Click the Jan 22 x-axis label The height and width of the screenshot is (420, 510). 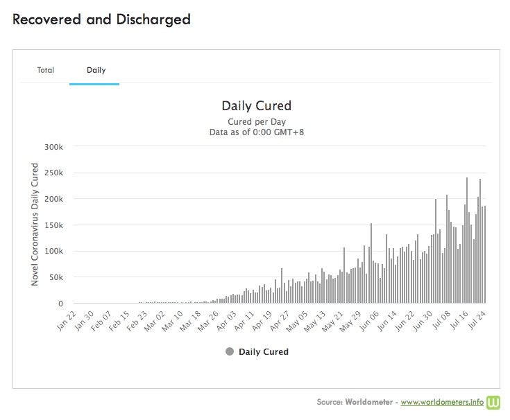66,320
